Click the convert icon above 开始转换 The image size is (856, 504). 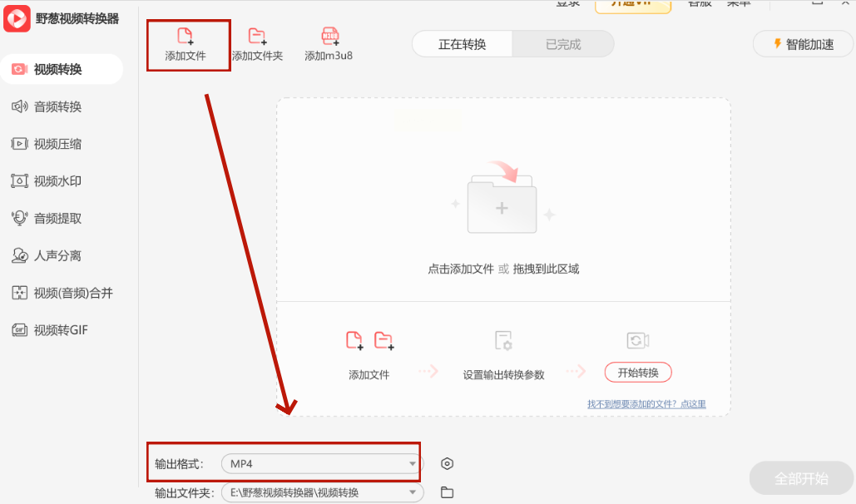click(x=637, y=340)
